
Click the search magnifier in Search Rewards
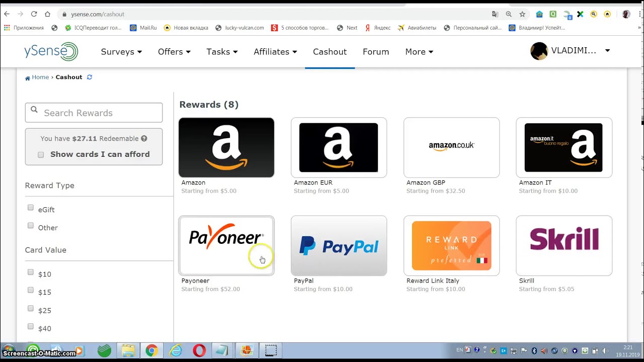point(34,110)
